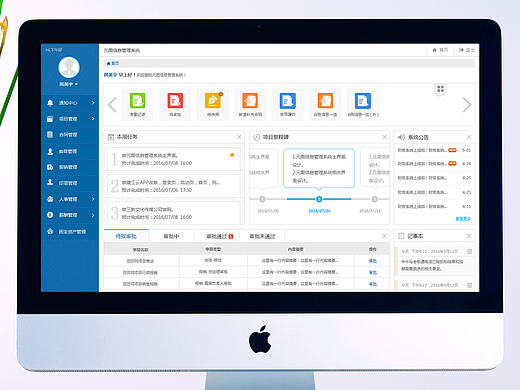Viewport: 520px width, 390px height.
Task: Expand 项目管理 using its chevron
Action: tap(93, 119)
